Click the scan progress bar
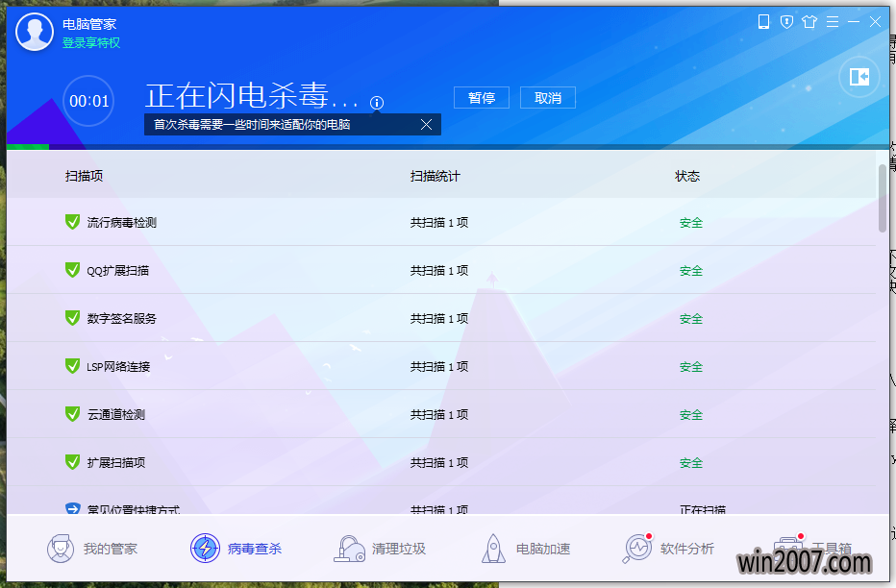The height and width of the screenshot is (588, 896). [x=448, y=147]
